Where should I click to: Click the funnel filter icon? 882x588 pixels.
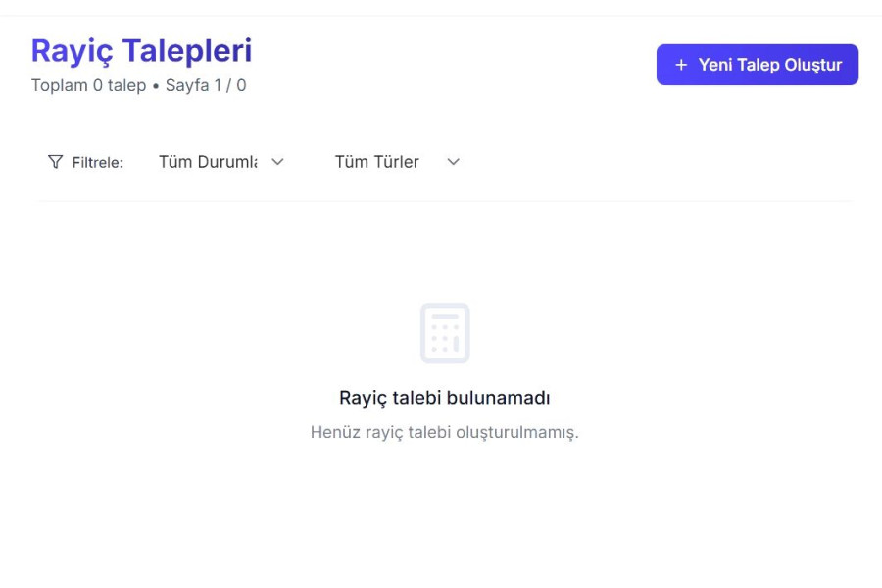click(x=56, y=162)
